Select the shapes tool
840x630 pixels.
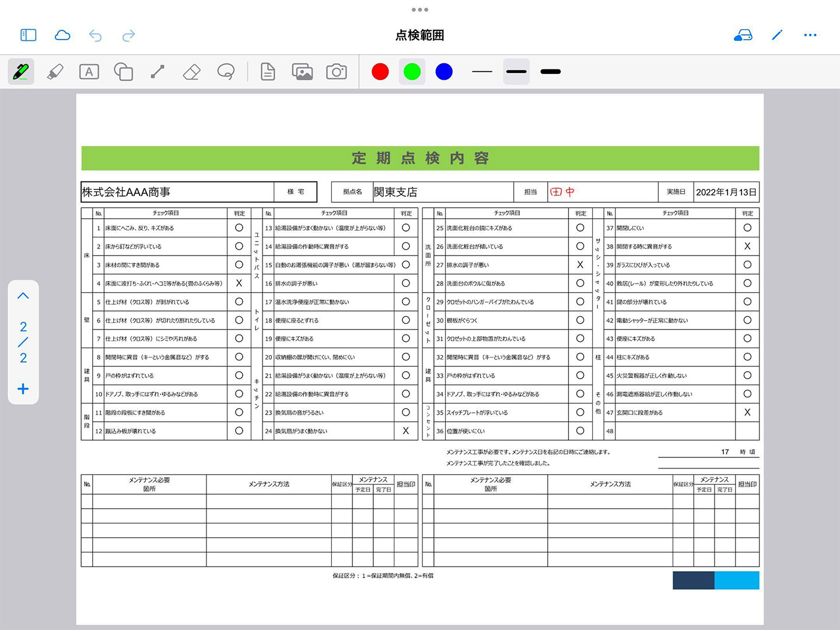click(123, 72)
